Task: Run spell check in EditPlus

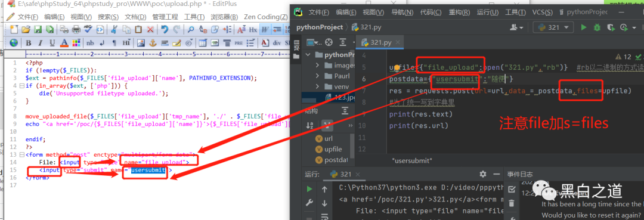Action: click(88, 29)
